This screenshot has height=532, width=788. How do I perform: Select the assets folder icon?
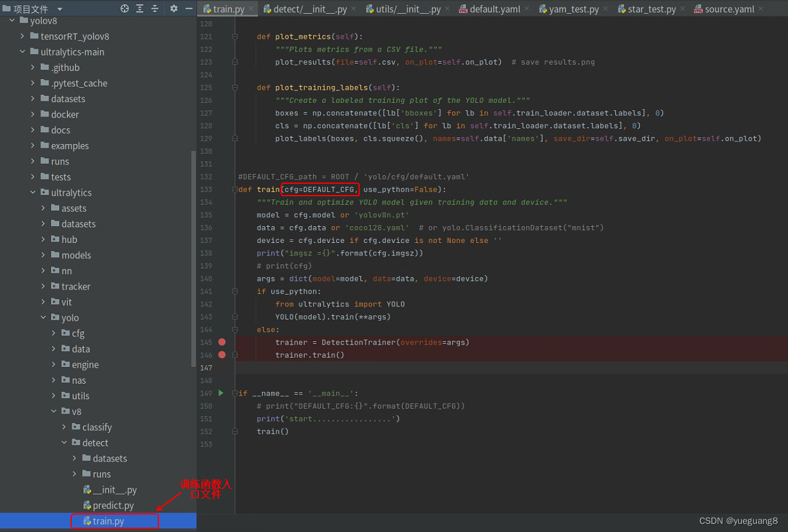tap(55, 208)
